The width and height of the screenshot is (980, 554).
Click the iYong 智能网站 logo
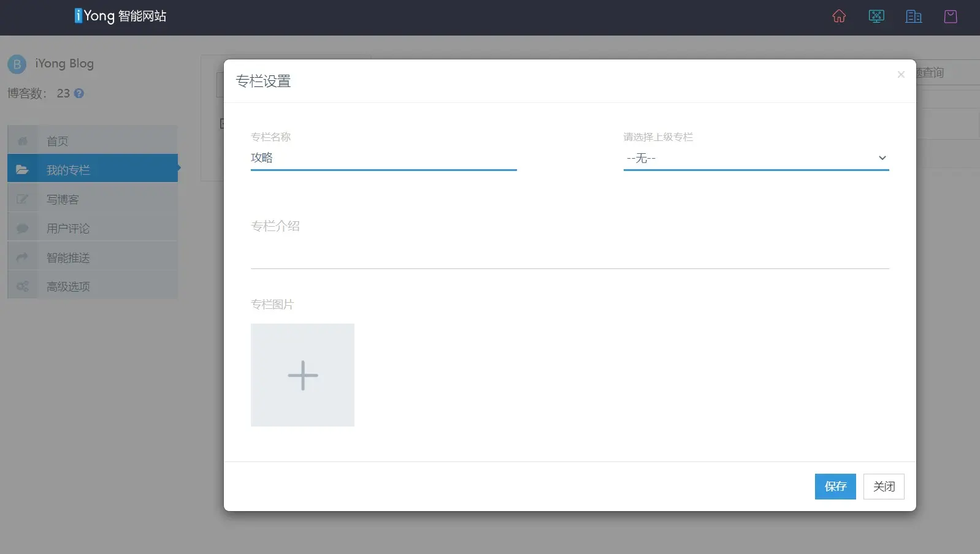(x=121, y=16)
